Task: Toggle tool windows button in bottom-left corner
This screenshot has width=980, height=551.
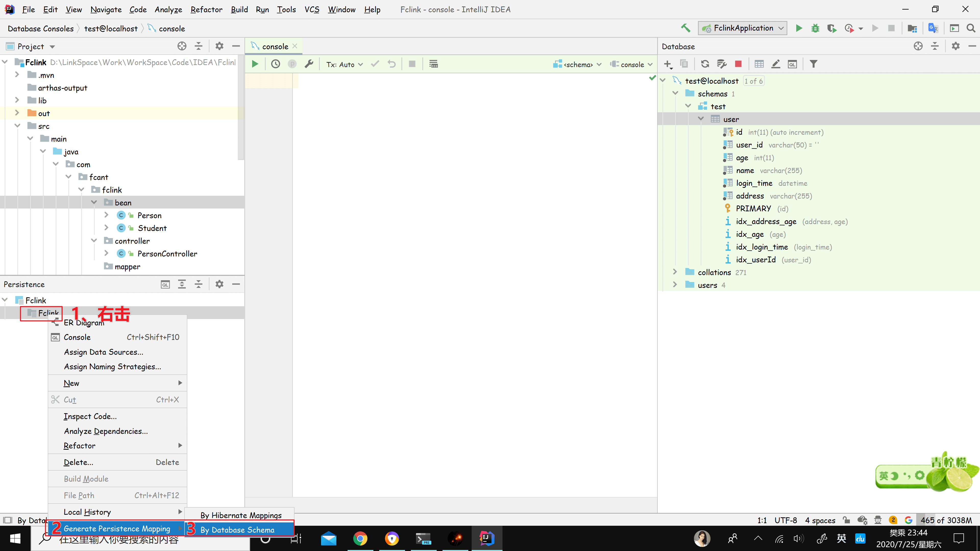Action: [x=8, y=520]
